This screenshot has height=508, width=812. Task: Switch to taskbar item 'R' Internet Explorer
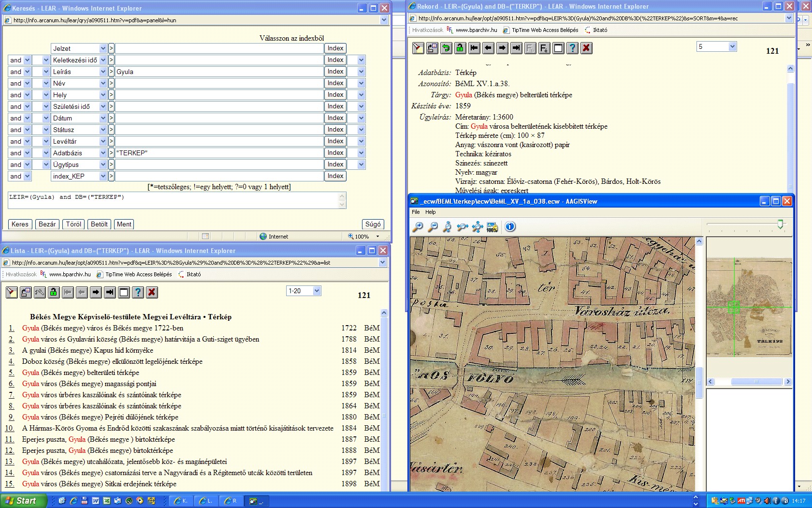coord(232,501)
